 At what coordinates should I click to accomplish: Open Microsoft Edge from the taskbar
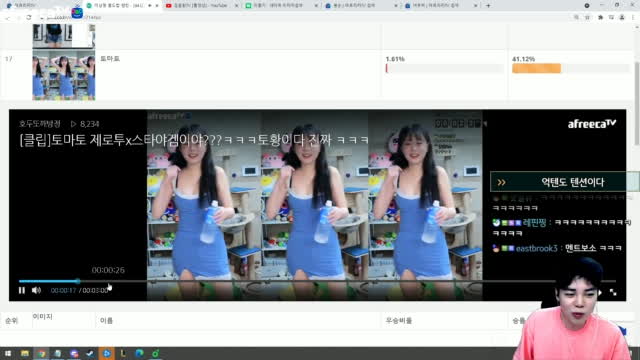(139, 353)
